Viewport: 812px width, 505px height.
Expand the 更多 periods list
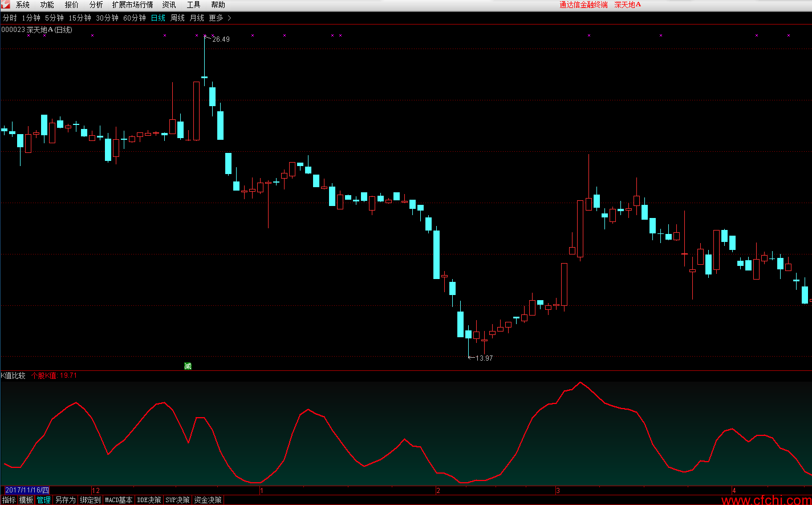coord(220,18)
